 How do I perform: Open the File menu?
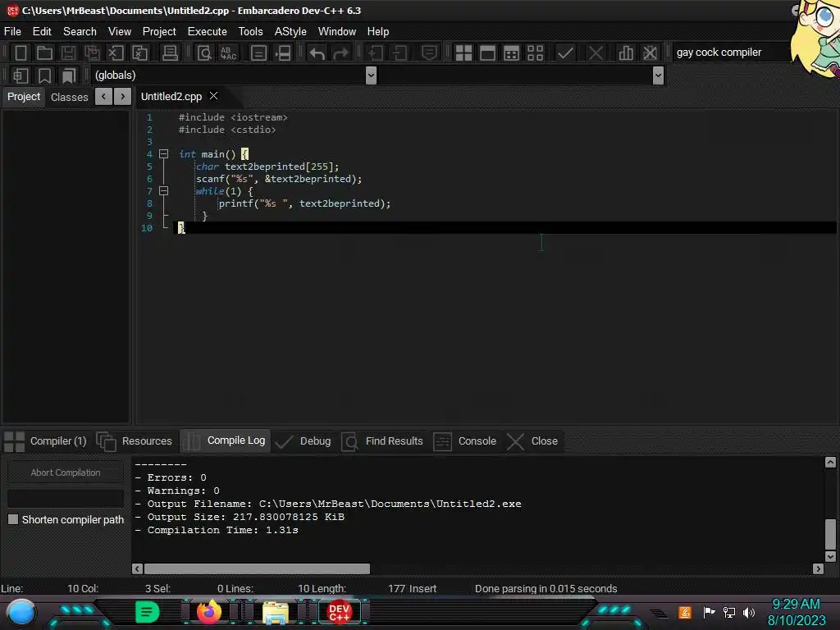click(13, 32)
